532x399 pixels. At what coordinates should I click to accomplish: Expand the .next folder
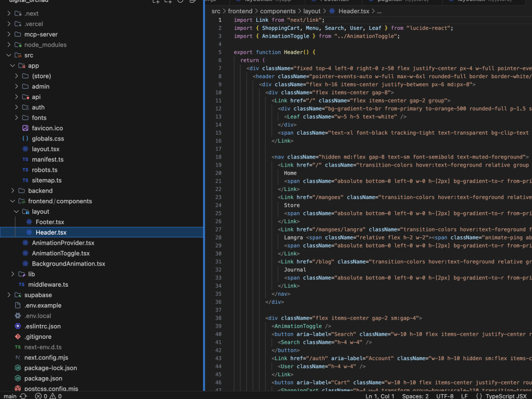point(9,14)
